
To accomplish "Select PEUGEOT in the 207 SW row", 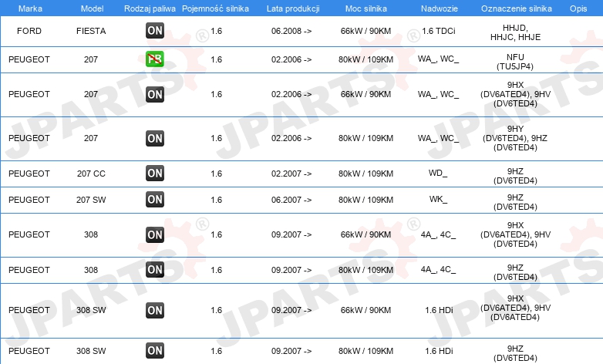I will coord(29,200).
